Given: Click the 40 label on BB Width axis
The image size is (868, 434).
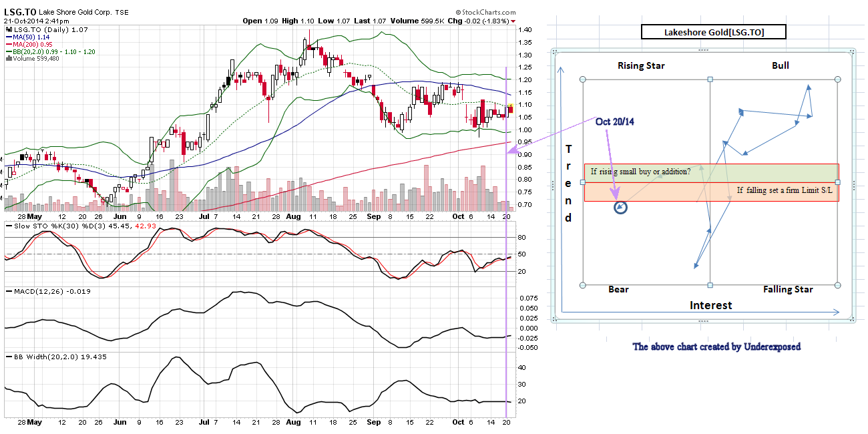Looking at the screenshot, I should 521,367.
